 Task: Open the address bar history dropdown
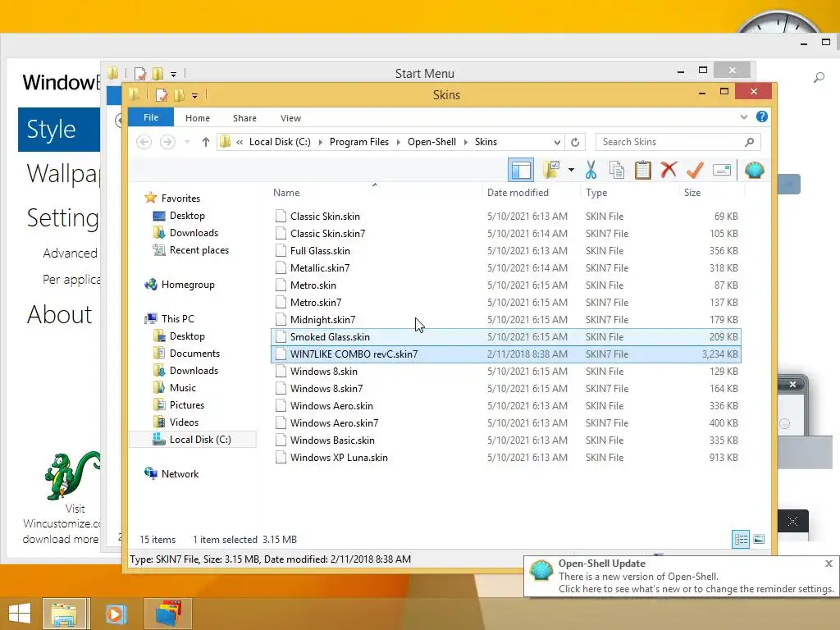557,143
